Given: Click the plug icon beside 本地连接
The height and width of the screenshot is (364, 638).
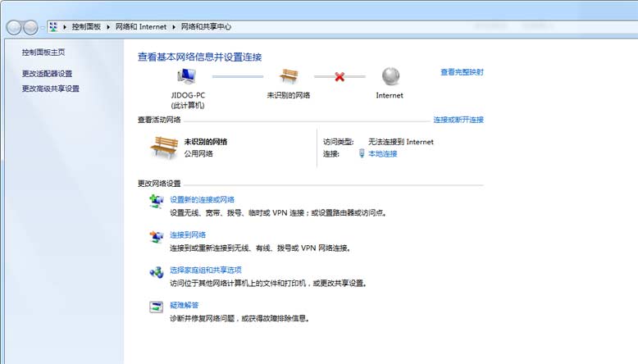Looking at the screenshot, I should point(362,153).
